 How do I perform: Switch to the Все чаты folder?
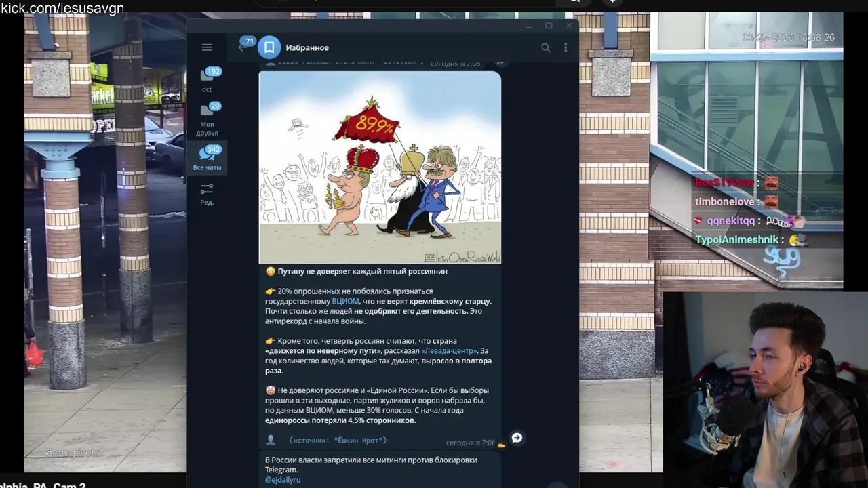click(x=207, y=158)
